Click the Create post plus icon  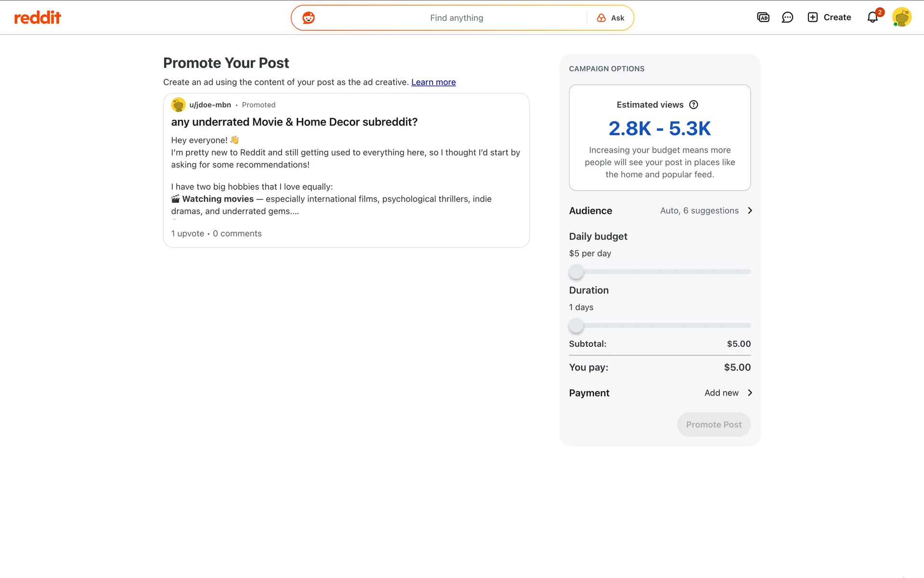tap(812, 17)
